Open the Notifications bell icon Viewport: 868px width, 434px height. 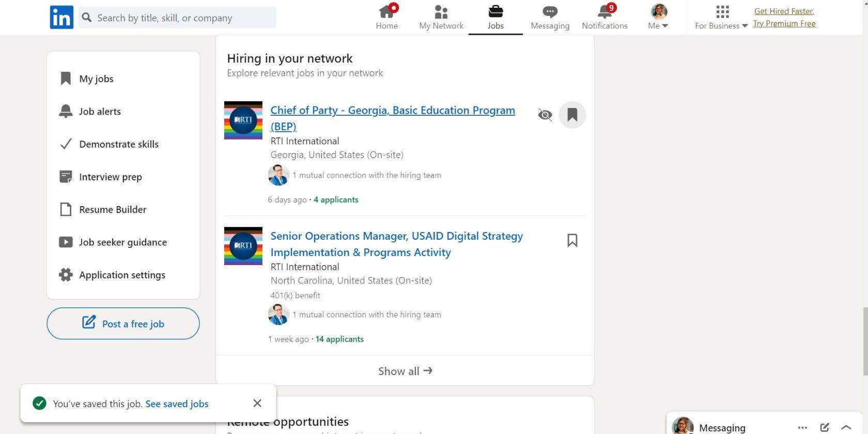click(605, 11)
